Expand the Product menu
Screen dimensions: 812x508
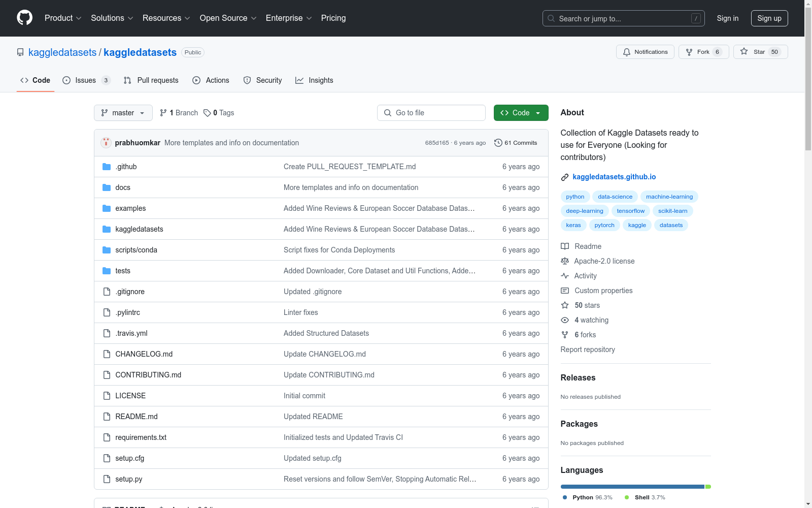63,18
